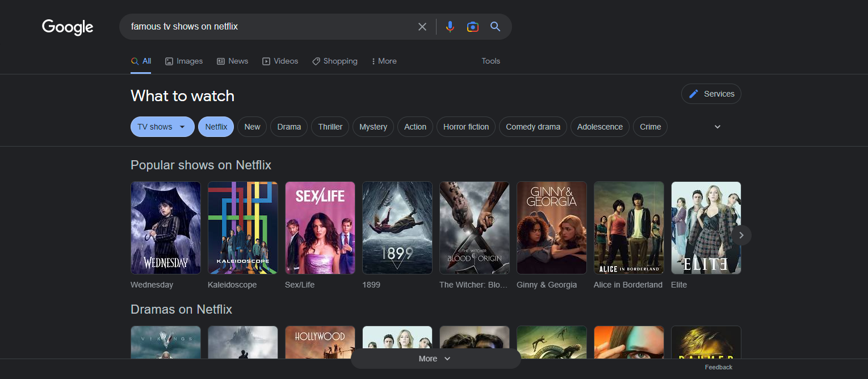
Task: Select the Action genre chip
Action: point(415,127)
